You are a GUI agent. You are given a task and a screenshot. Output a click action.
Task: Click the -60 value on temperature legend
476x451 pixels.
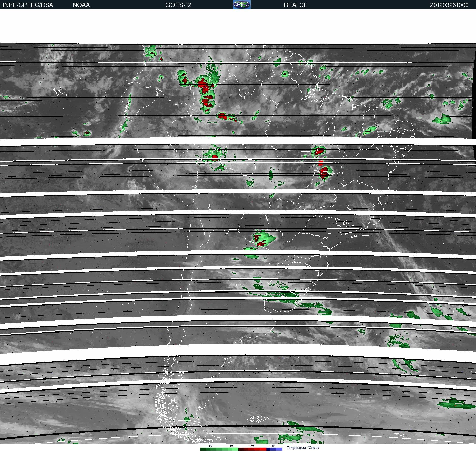231,446
